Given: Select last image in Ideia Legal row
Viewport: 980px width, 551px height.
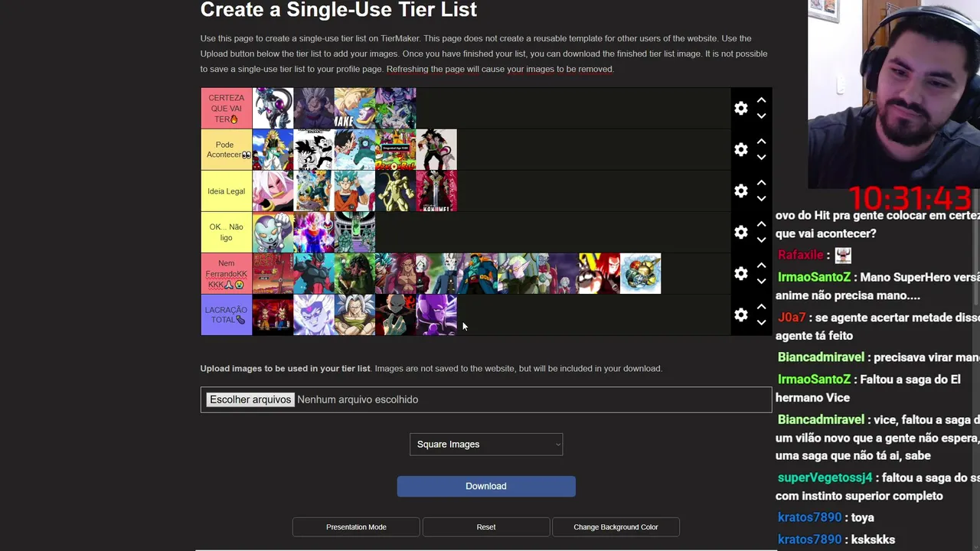Looking at the screenshot, I should [436, 191].
